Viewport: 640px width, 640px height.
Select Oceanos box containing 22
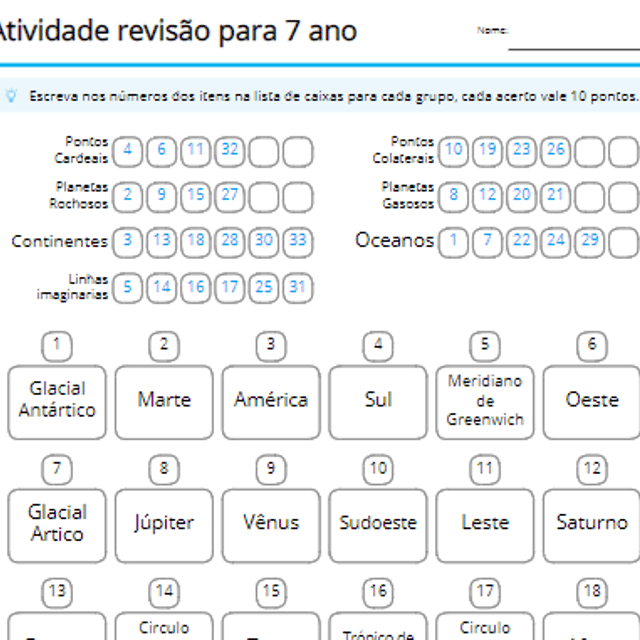(522, 242)
